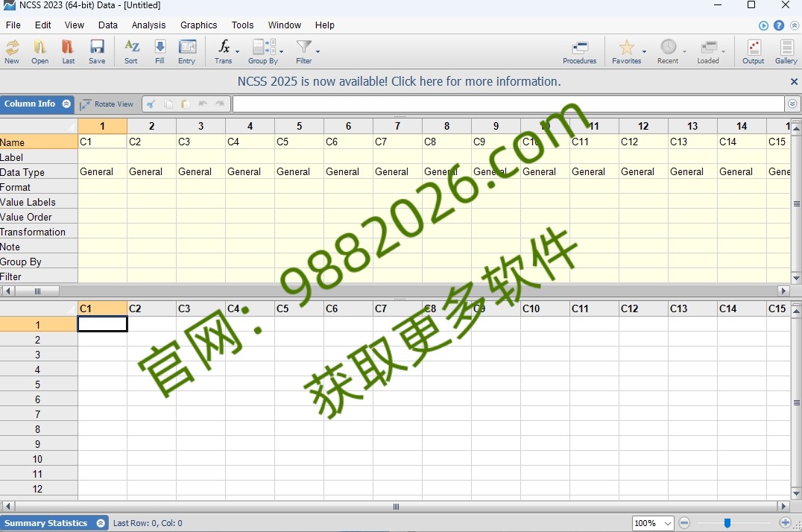
Task: Open the Output window icon
Action: coord(754,51)
